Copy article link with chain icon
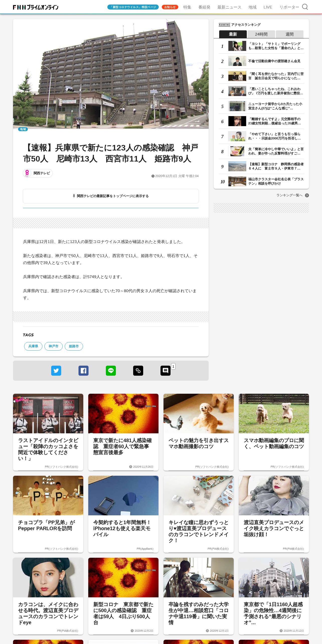Viewport: 322px width, 644px height. pyautogui.click(x=138, y=371)
